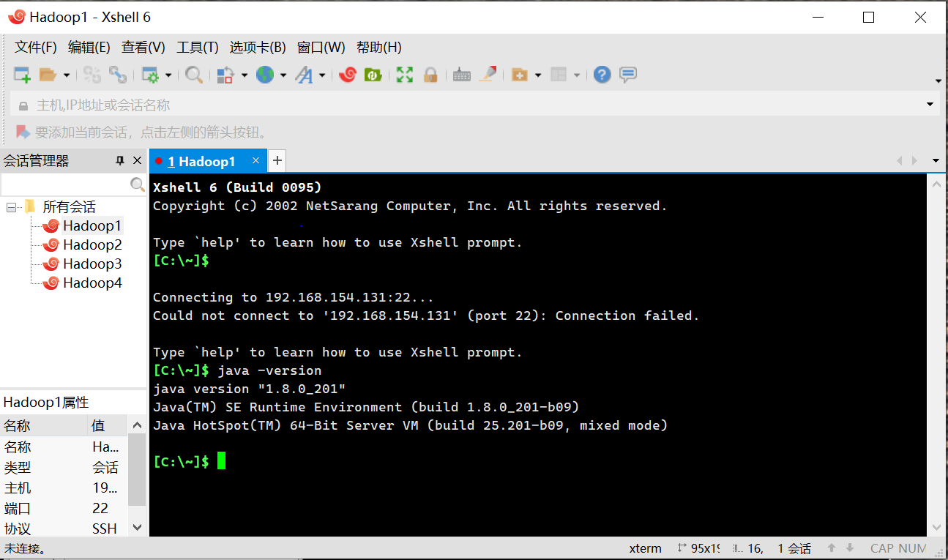Switch to the 1 Hadoop1 tab
The width and height of the screenshot is (948, 560).
coord(201,161)
